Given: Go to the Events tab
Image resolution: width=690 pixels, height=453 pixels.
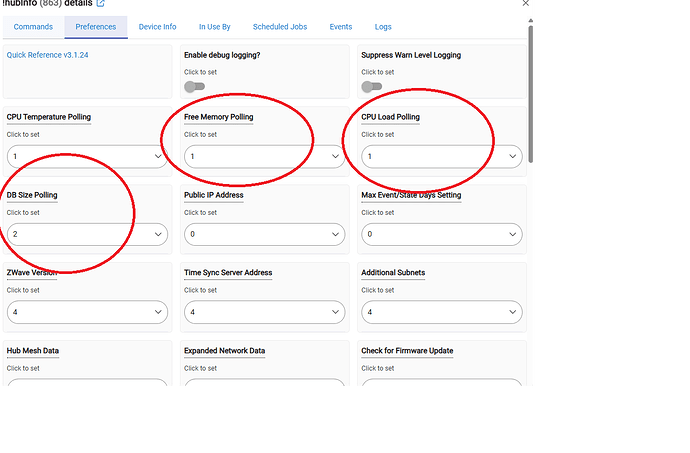Looking at the screenshot, I should click(341, 27).
